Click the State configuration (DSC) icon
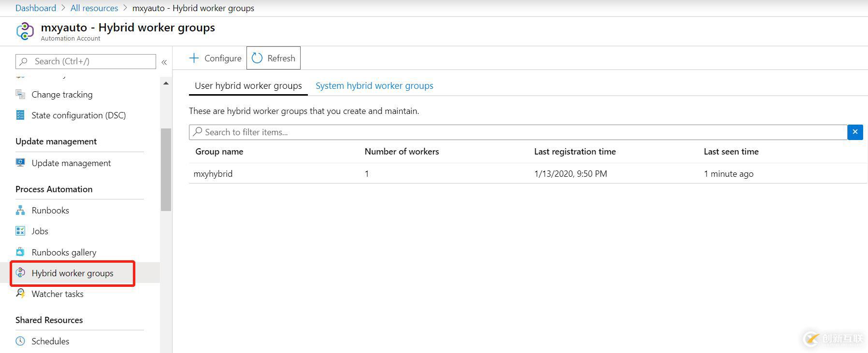The height and width of the screenshot is (353, 868). [20, 115]
